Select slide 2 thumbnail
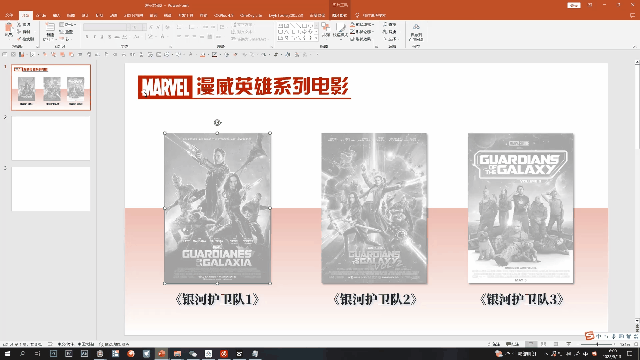The height and width of the screenshot is (360, 640). click(x=51, y=138)
